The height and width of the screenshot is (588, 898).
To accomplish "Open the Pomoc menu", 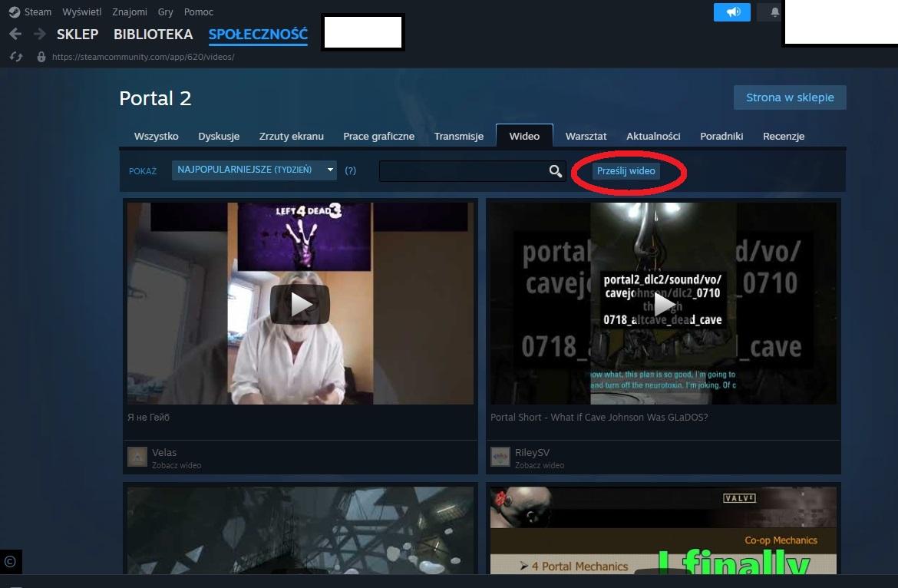I will (x=199, y=12).
